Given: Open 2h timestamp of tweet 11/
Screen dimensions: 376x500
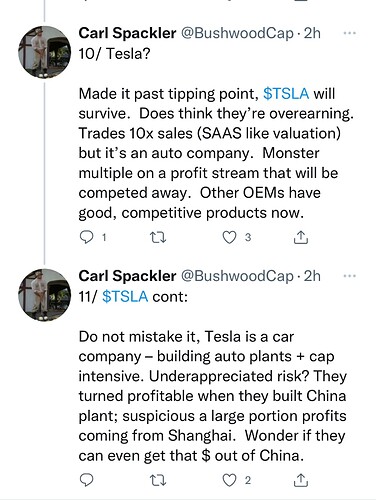Looking at the screenshot, I should 312,276.
